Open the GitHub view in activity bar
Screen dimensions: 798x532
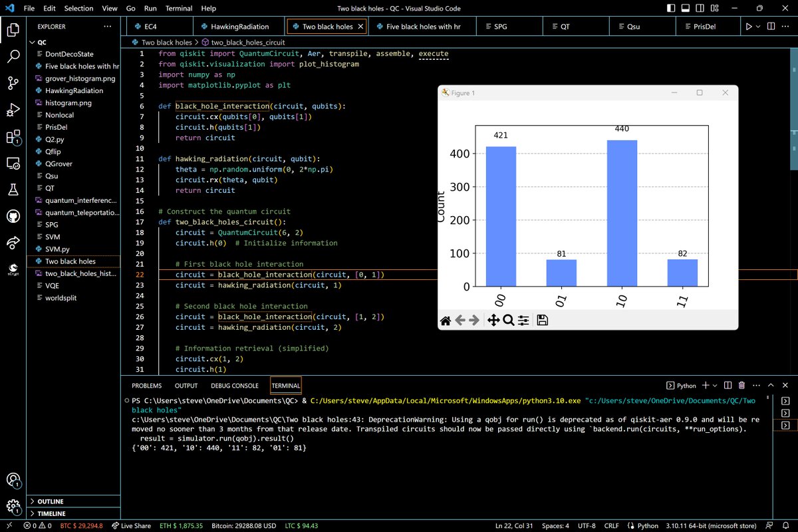pyautogui.click(x=13, y=216)
